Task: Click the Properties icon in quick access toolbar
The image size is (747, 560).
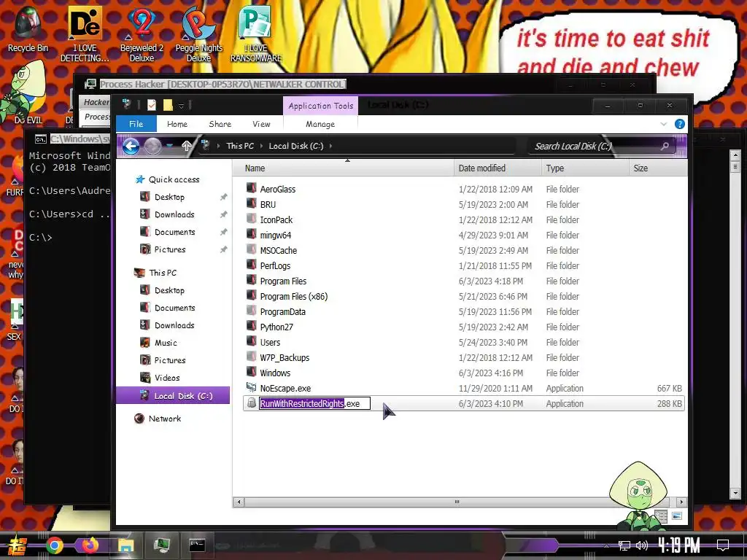Action: (x=152, y=105)
